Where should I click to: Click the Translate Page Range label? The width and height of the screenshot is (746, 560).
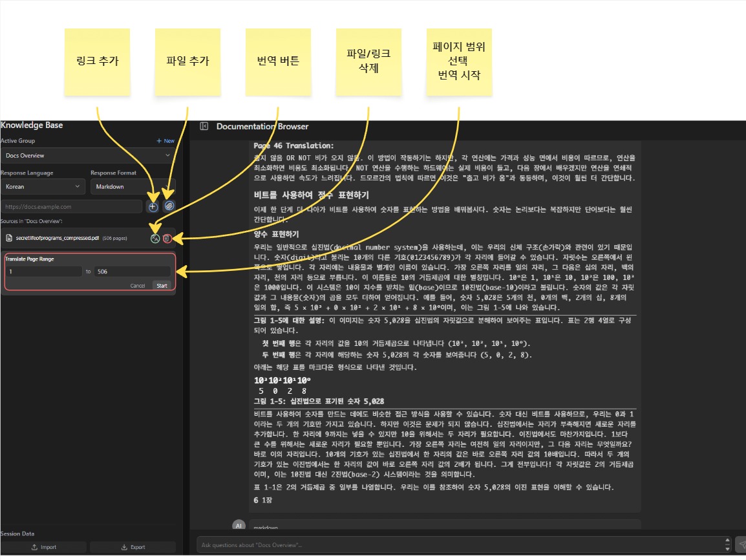30,259
